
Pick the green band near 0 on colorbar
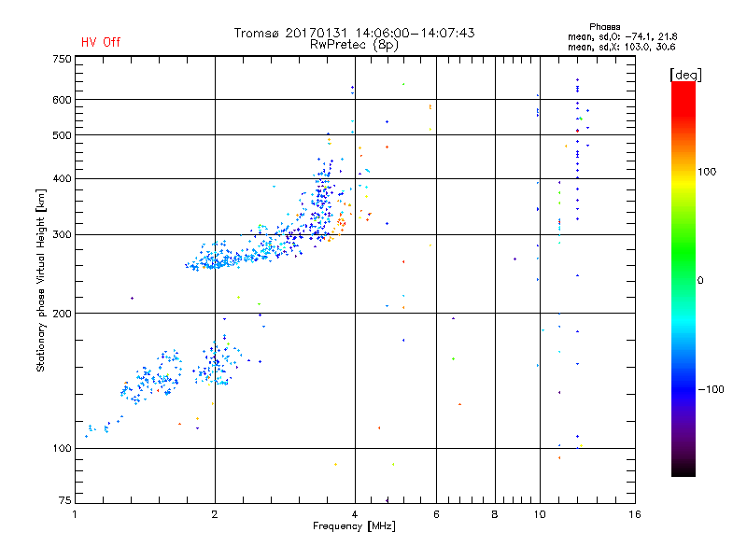pos(683,277)
